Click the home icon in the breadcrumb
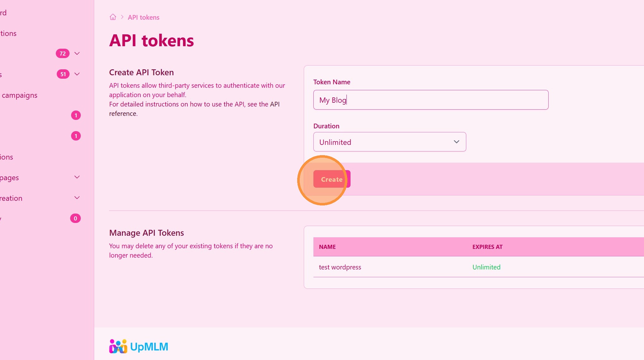This screenshot has height=360, width=644. point(113,17)
